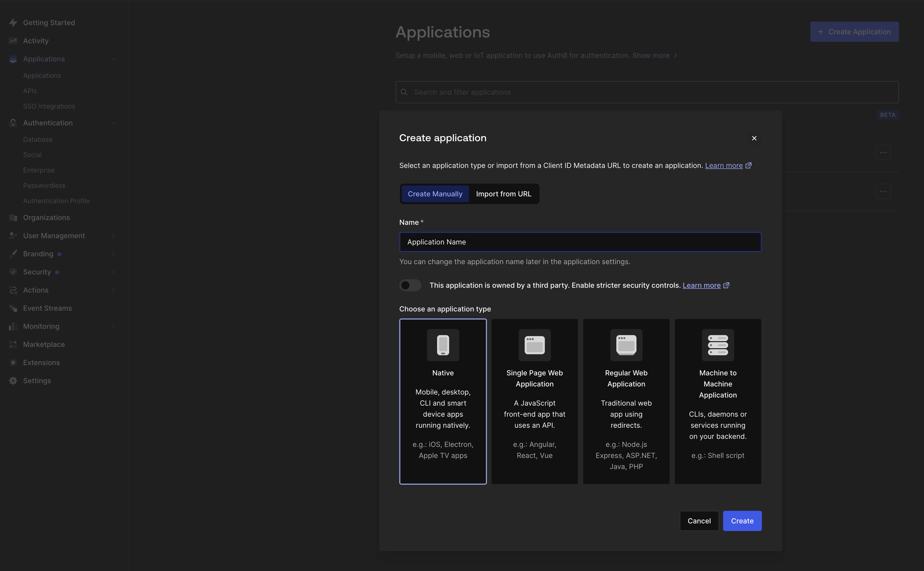Open the Social authentication item
Image resolution: width=924 pixels, height=571 pixels.
[32, 155]
